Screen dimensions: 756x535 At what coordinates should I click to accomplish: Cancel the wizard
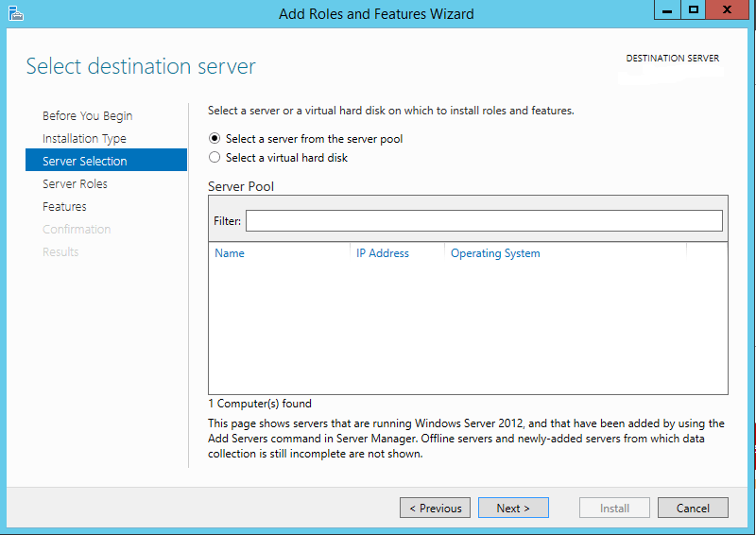[692, 509]
